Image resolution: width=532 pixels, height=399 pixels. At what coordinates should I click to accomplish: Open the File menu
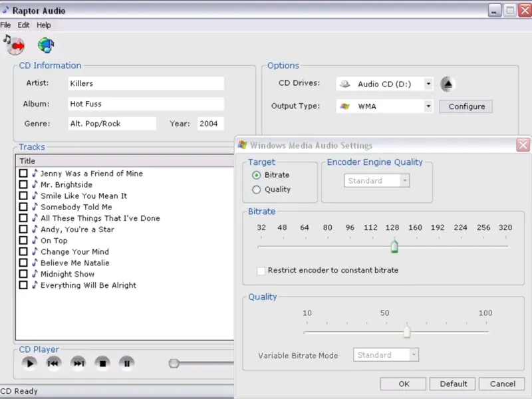[5, 25]
